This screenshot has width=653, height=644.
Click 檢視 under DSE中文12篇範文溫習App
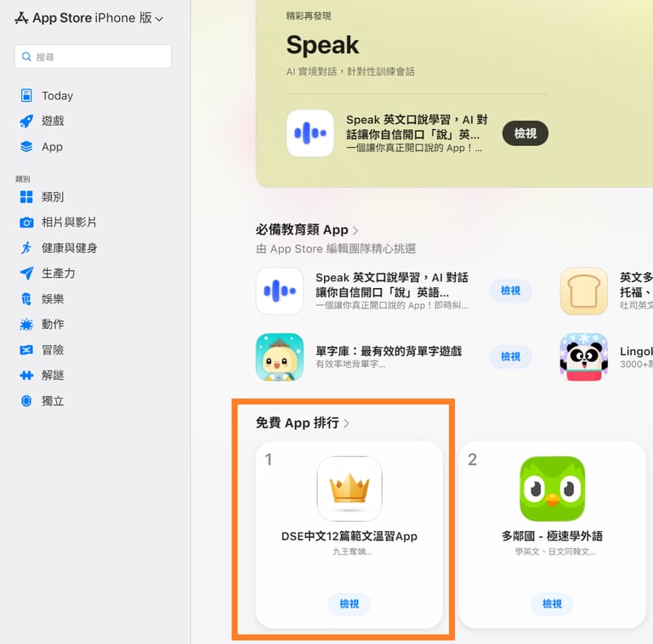point(349,604)
